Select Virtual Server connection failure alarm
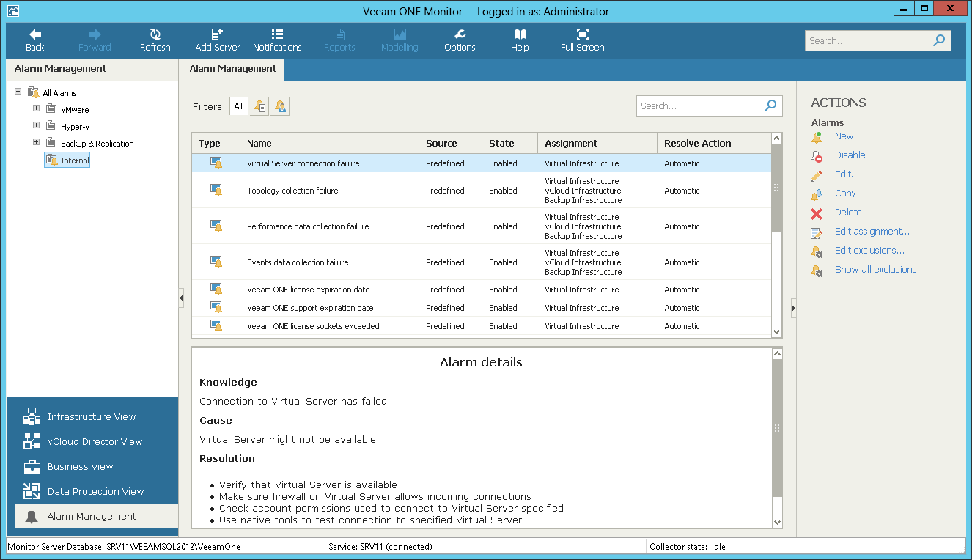This screenshot has height=560, width=972. [482, 163]
